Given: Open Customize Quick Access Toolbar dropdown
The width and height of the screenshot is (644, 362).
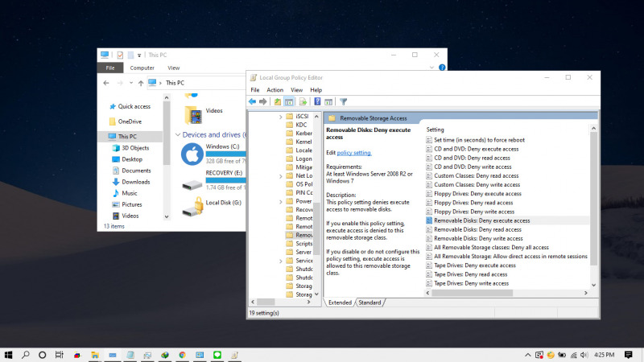Looking at the screenshot, I should (139, 55).
